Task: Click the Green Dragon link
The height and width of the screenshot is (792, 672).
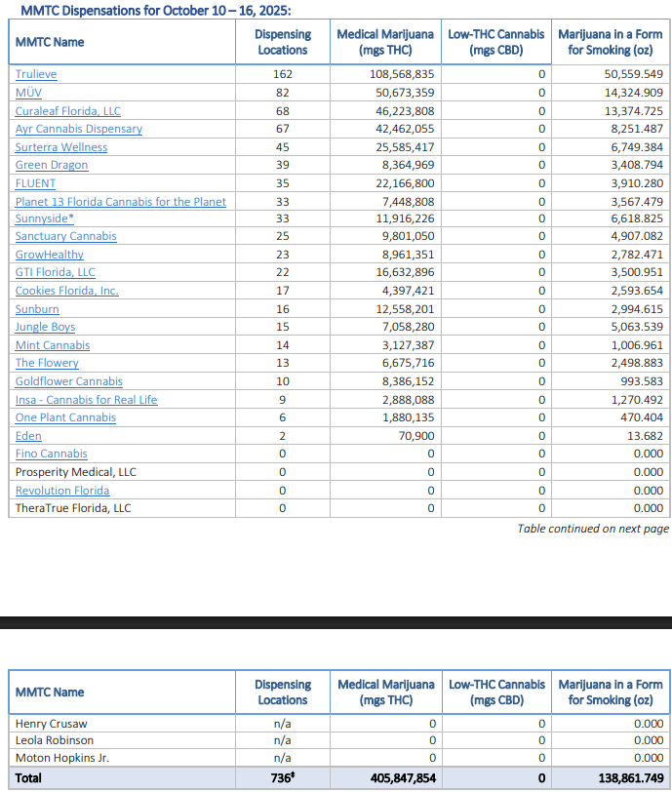Action: [51, 165]
